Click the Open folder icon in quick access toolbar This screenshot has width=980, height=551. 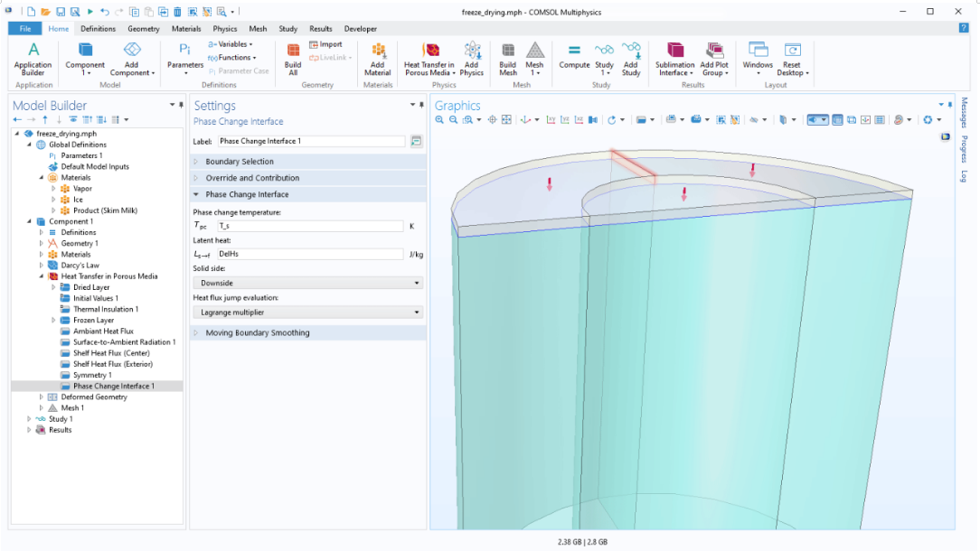click(x=45, y=12)
